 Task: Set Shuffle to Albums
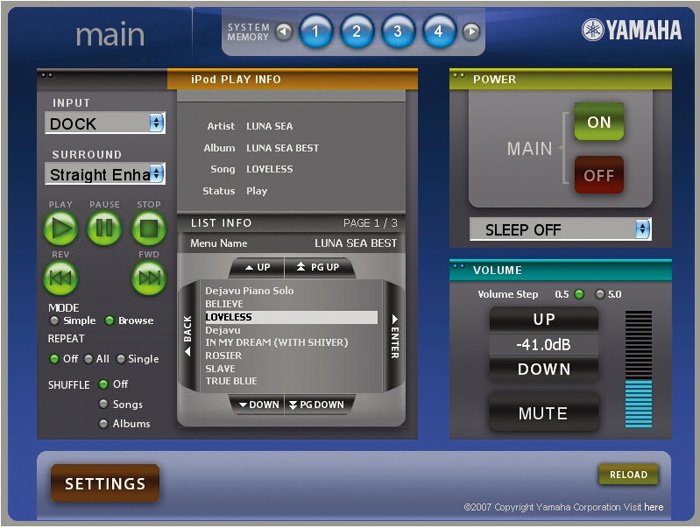click(103, 424)
